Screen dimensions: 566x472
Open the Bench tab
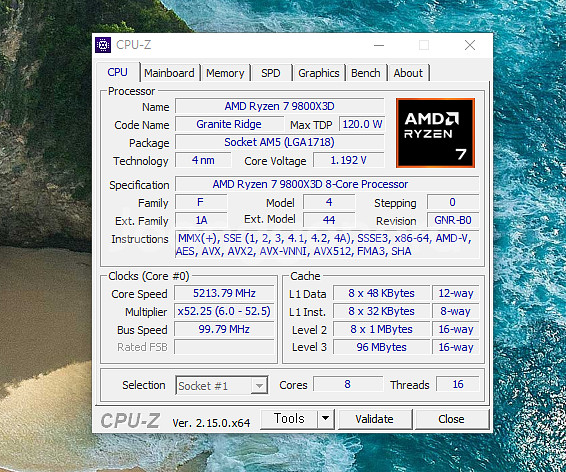366,73
